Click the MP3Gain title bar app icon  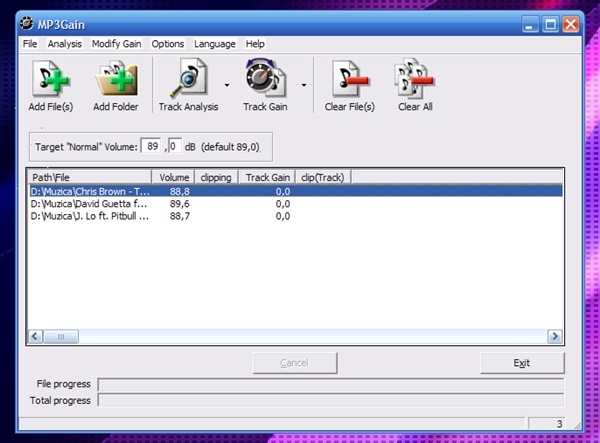pyautogui.click(x=26, y=24)
